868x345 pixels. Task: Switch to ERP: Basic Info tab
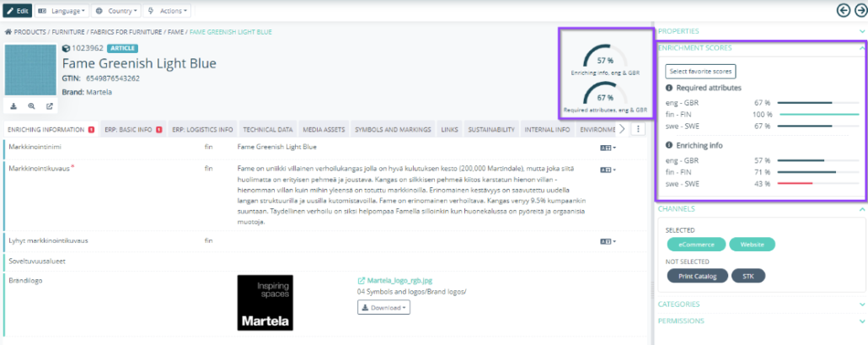click(133, 130)
